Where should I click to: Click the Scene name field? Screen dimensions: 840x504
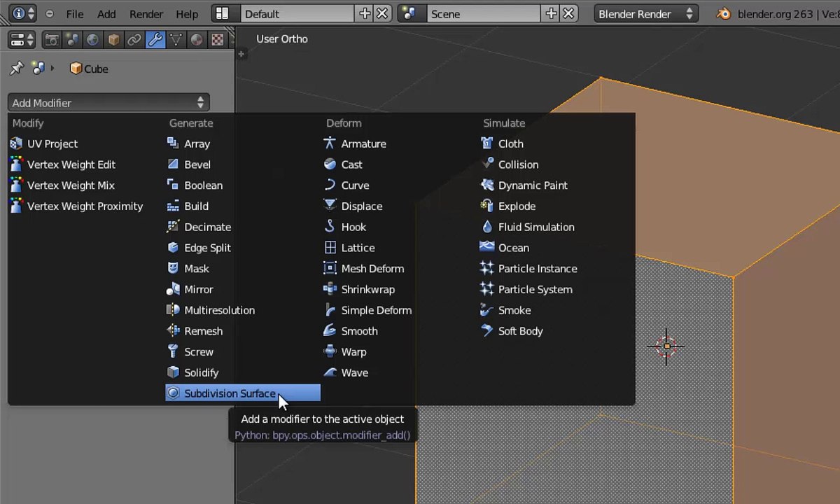pos(484,13)
